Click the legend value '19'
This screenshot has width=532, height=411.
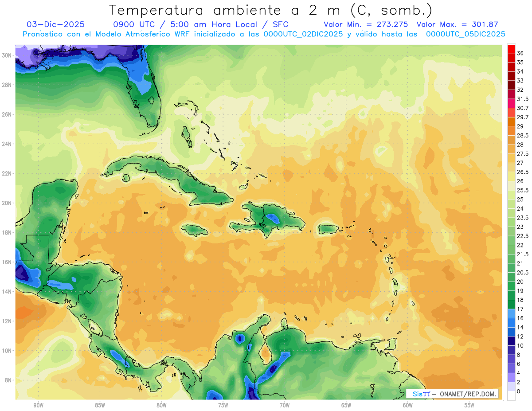point(520,291)
